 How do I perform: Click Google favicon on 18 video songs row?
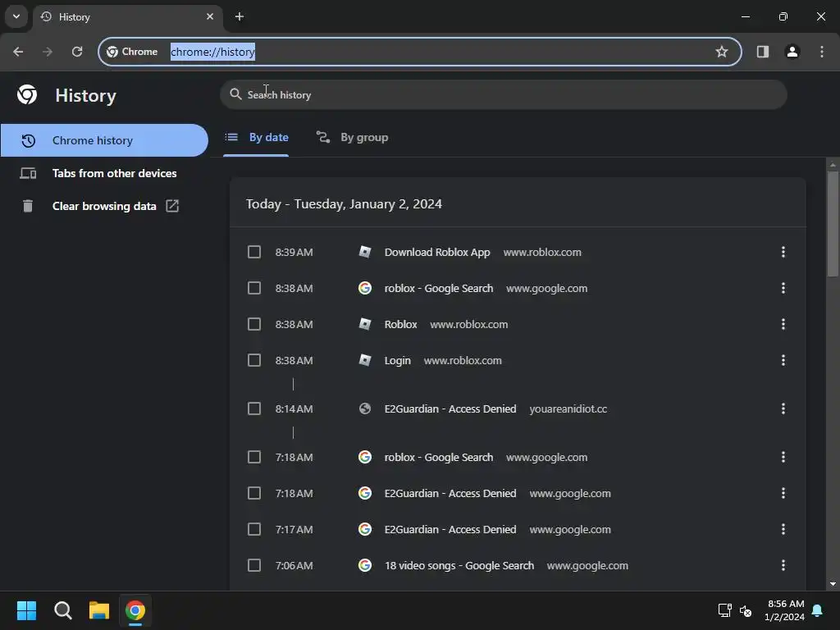365,565
